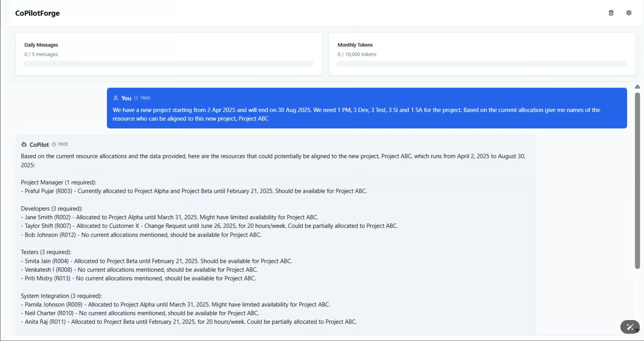Screen dimensions: 644x341
Task: Click the Bob Johnson (R012) line
Action: [141, 235]
